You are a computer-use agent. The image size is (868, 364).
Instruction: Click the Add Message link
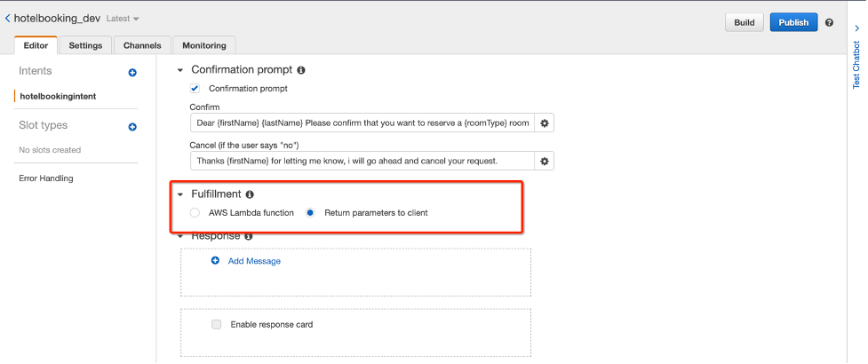point(254,261)
